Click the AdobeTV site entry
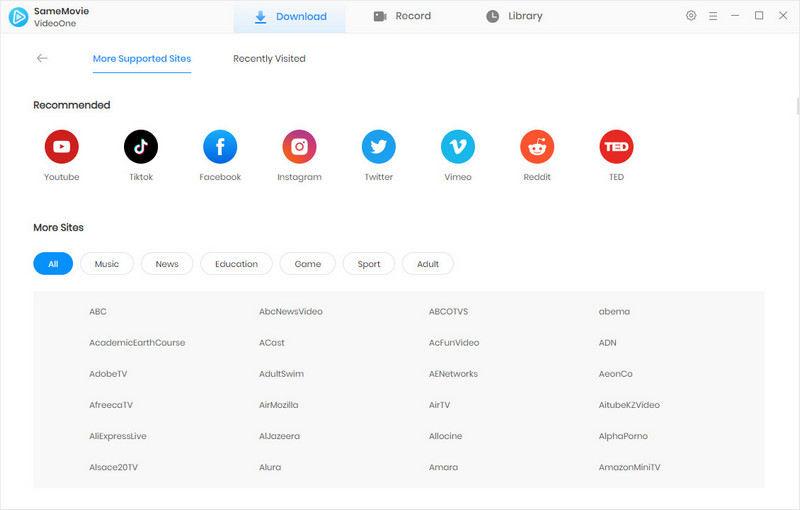The height and width of the screenshot is (510, 800). pos(108,374)
